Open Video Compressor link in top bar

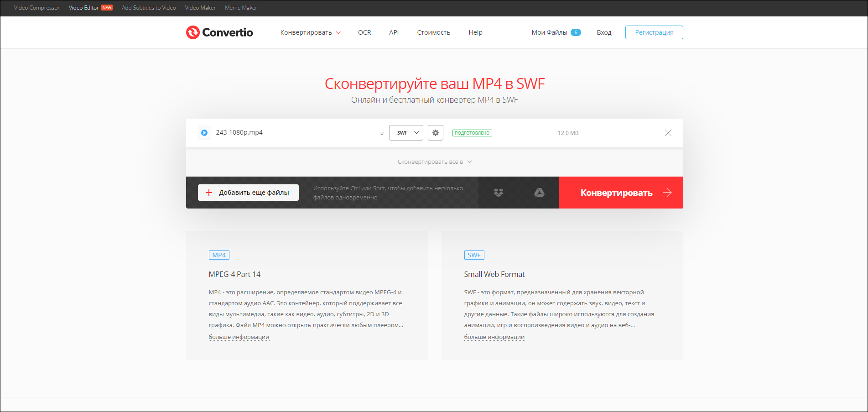(37, 8)
